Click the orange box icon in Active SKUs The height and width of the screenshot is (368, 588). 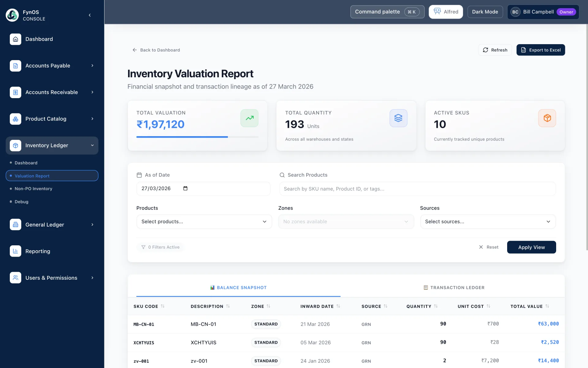[x=547, y=118]
